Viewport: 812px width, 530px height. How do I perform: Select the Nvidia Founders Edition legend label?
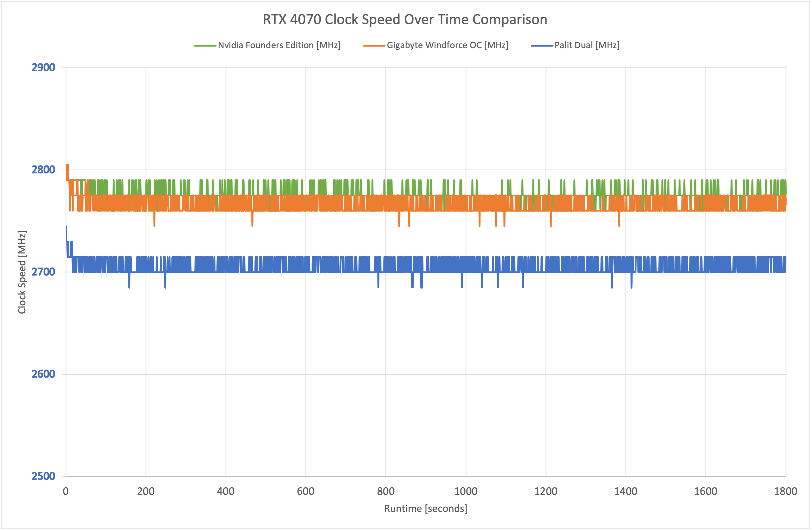[x=279, y=46]
